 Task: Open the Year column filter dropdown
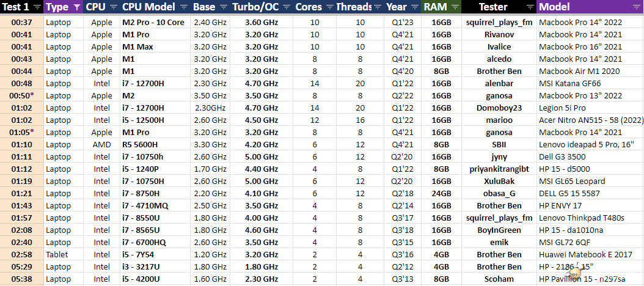pos(414,7)
